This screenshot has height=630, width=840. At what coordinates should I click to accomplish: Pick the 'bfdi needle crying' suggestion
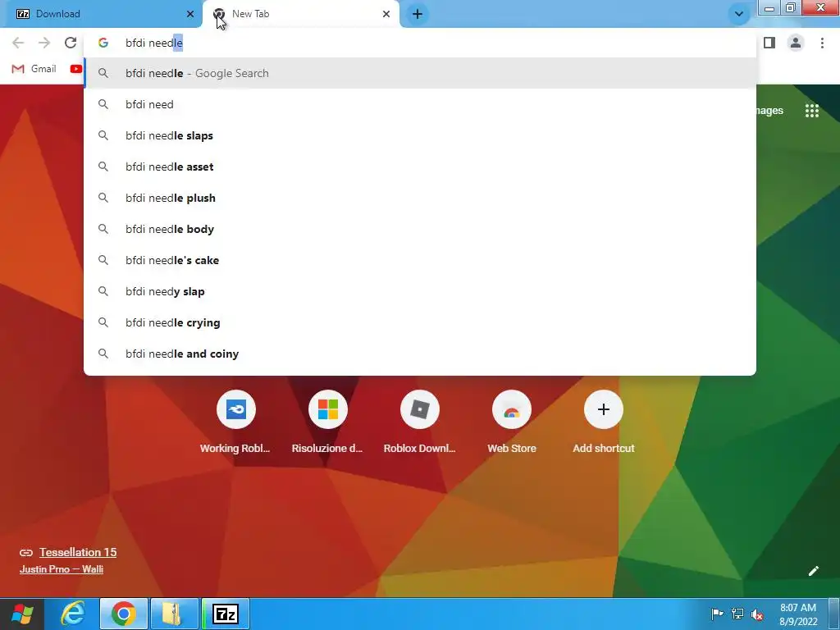click(420, 322)
